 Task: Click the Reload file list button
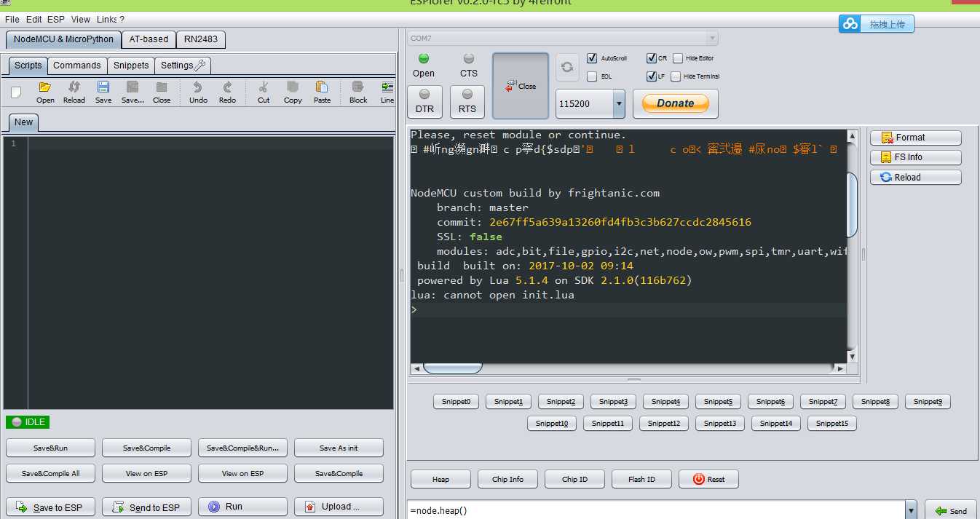tap(915, 178)
